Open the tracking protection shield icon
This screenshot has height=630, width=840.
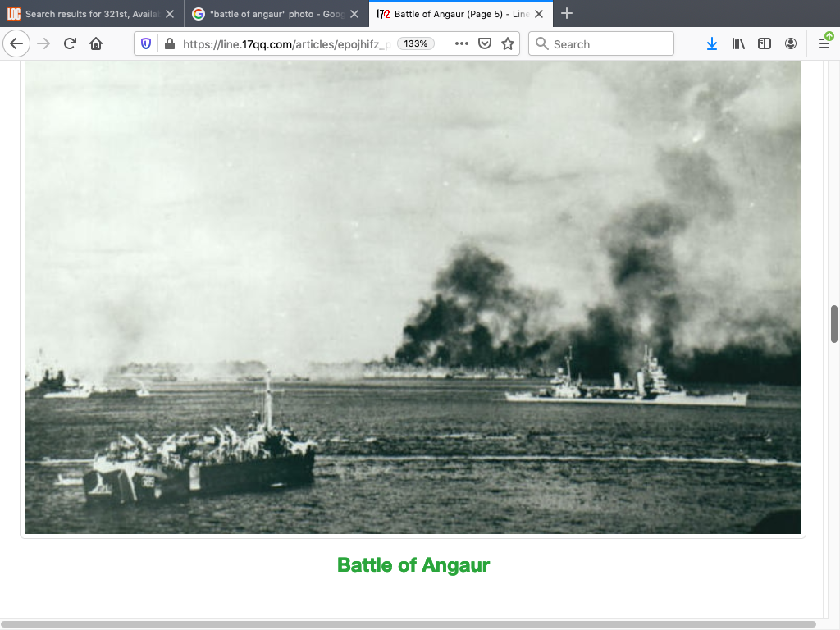click(x=146, y=44)
